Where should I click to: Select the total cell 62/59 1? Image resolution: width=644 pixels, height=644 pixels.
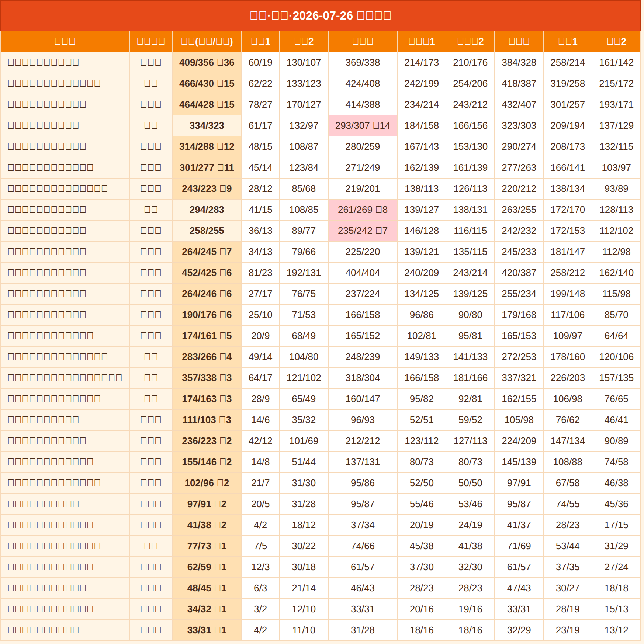pyautogui.click(x=207, y=567)
